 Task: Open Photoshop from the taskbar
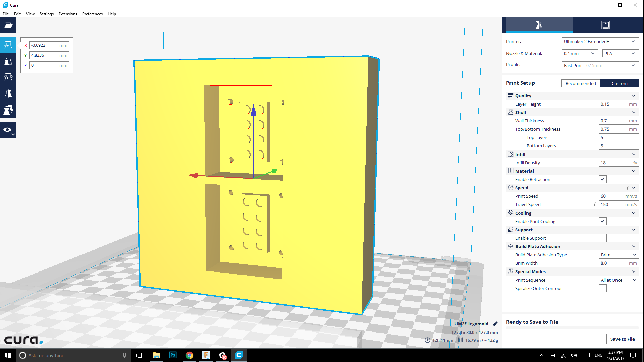(x=173, y=355)
